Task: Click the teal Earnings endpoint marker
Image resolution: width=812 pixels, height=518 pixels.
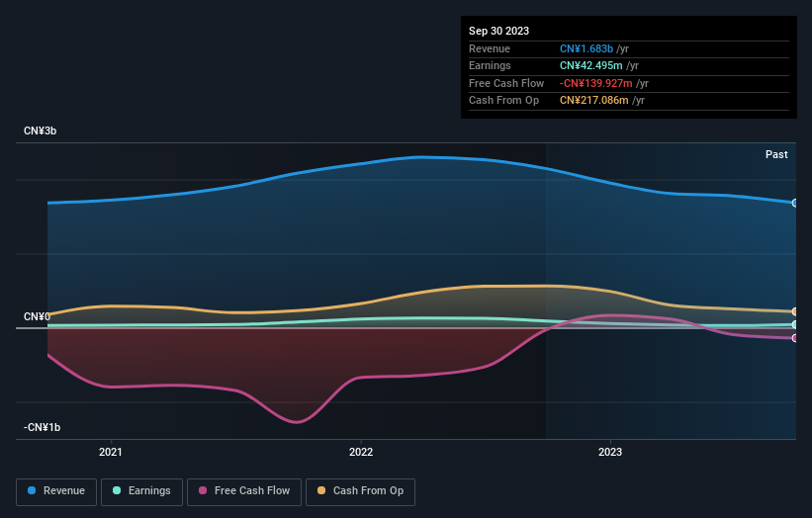Action: [795, 324]
